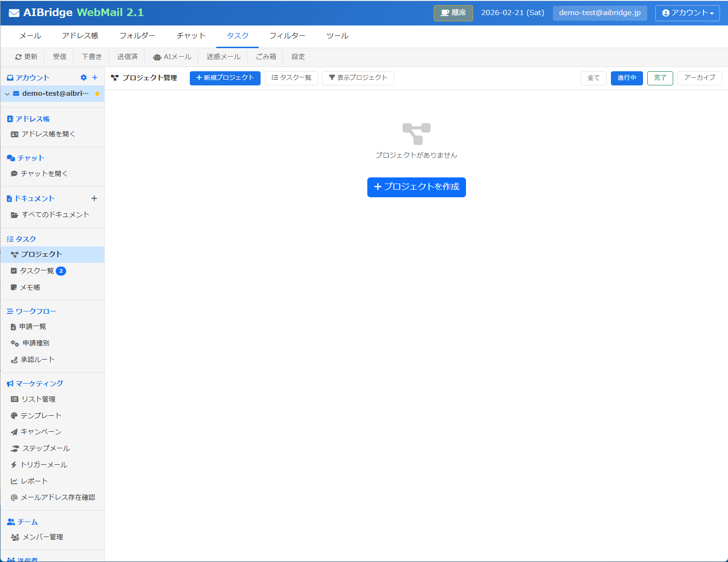Click the add account plus icon
Viewport: 728px width, 562px height.
click(x=94, y=77)
